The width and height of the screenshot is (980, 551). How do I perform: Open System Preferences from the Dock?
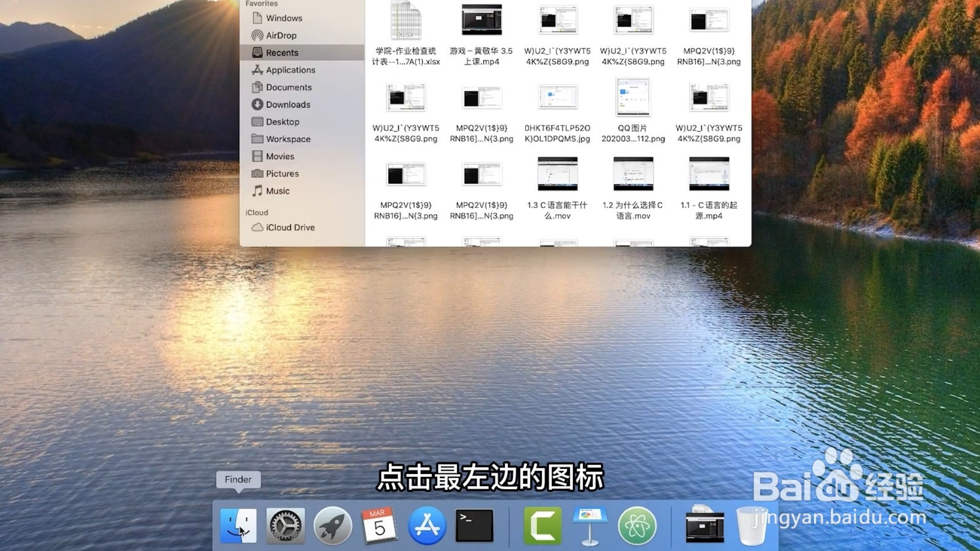pos(285,525)
